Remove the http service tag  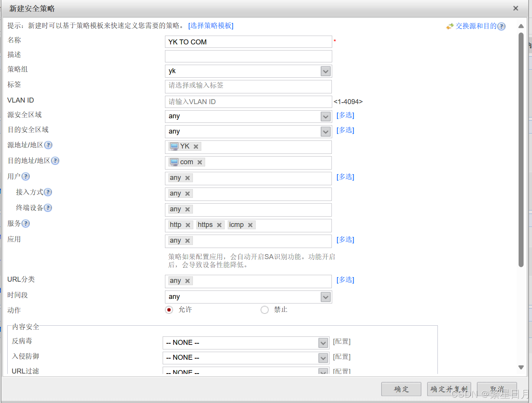(x=188, y=225)
